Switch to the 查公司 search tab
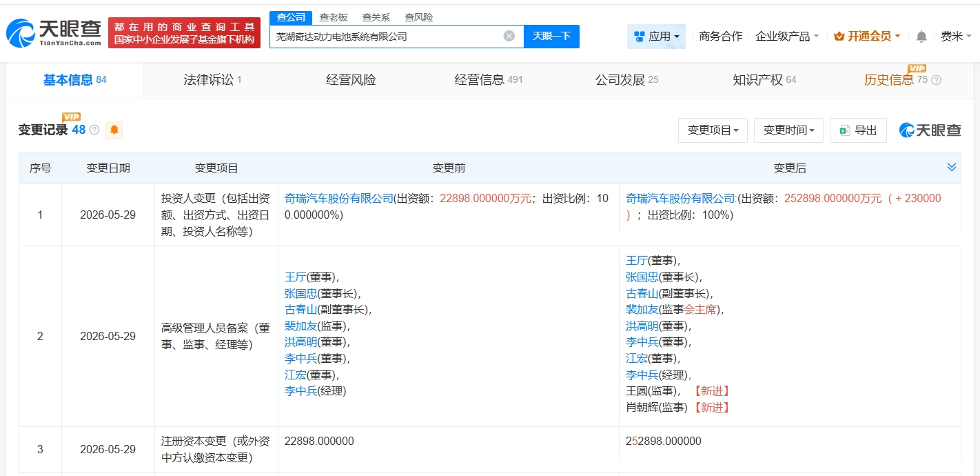 point(290,17)
